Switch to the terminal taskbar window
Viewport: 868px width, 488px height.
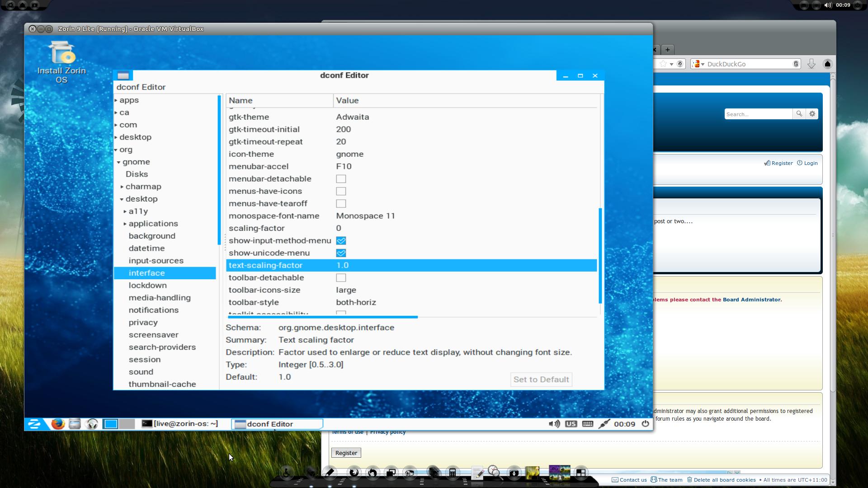(180, 424)
